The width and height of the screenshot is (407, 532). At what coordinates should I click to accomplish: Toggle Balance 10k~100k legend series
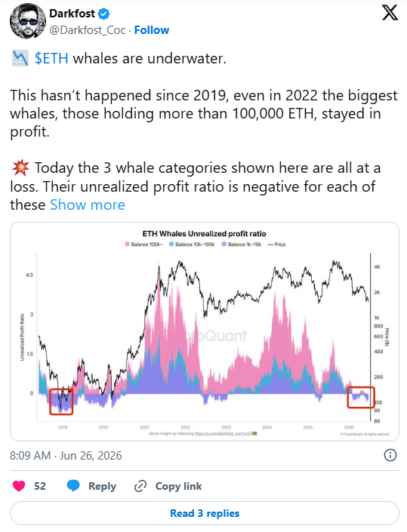click(x=192, y=244)
